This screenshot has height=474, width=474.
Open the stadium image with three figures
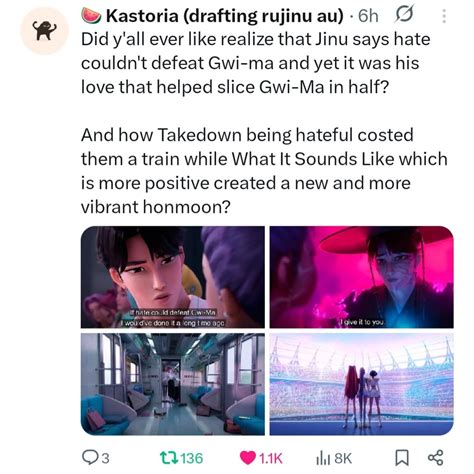[x=361, y=384]
